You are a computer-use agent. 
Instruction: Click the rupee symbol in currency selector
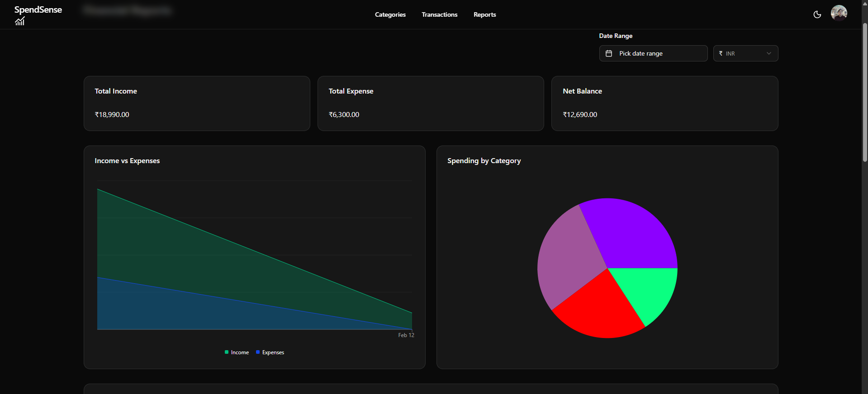(721, 53)
